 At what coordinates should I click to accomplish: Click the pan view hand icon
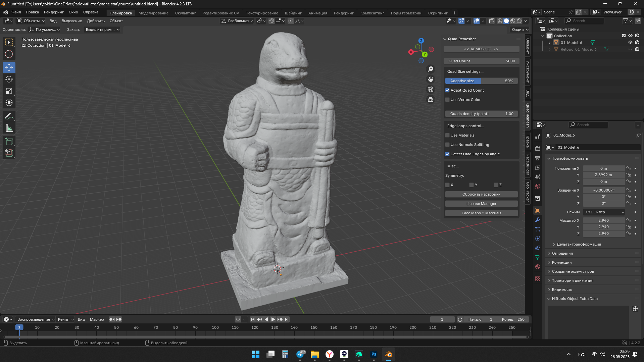431,79
